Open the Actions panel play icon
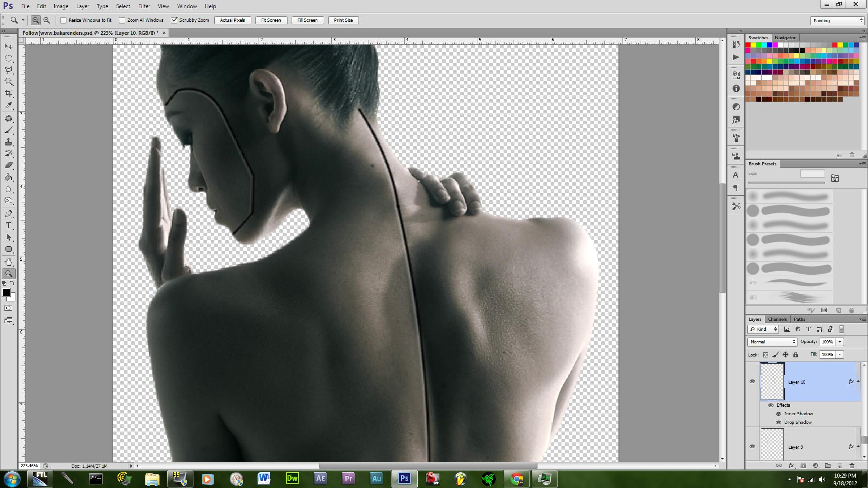Screen dimensions: 868x488 coord(736,57)
